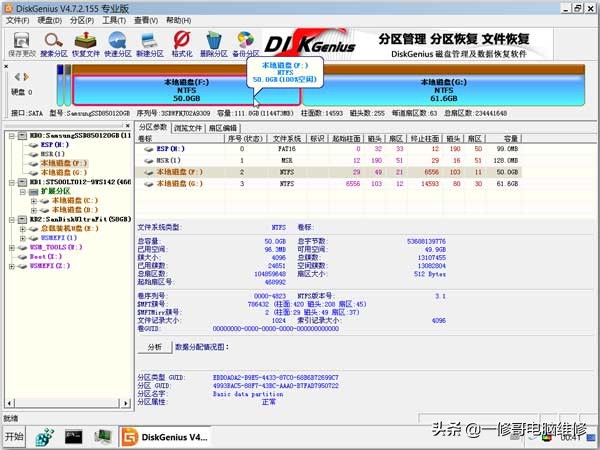Click the 48.9GB free space value
This screenshot has width=600, height=450.
[x=436, y=249]
